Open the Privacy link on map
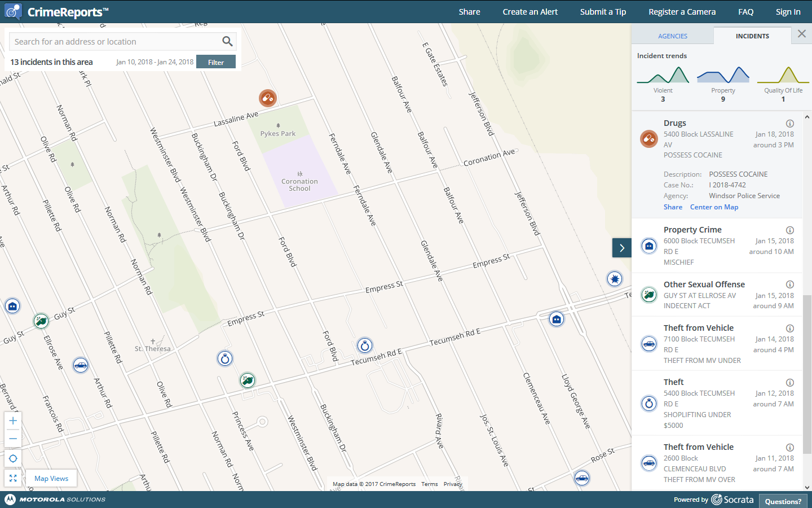Viewport: 812px width, 508px height. (453, 484)
